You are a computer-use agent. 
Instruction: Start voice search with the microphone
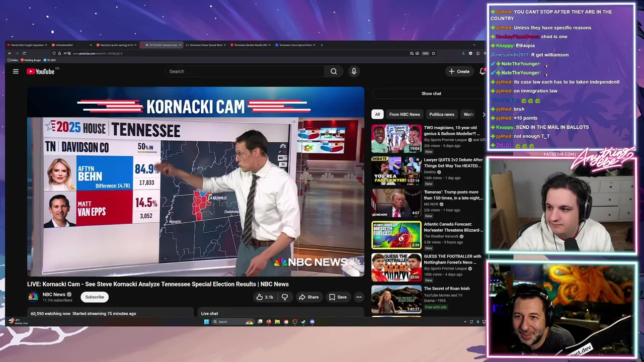pyautogui.click(x=354, y=71)
